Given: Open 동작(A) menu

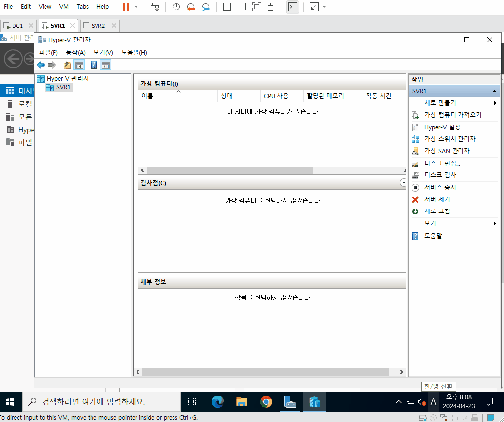Looking at the screenshot, I should (76, 53).
